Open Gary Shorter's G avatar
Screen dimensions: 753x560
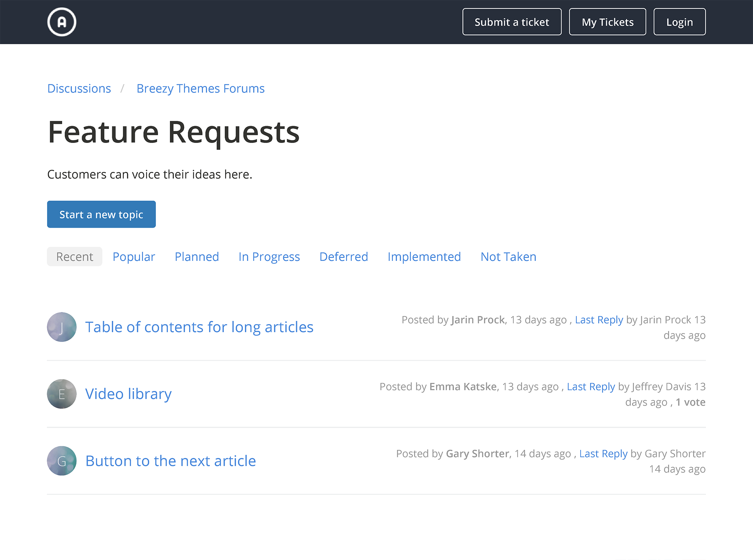pyautogui.click(x=62, y=461)
